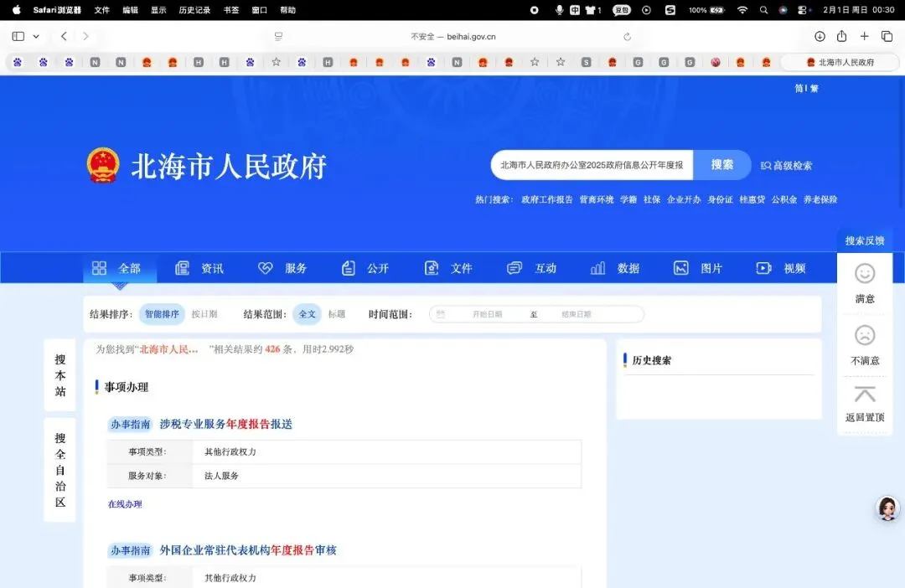Select the 公开 category tab
This screenshot has height=588, width=905.
pos(365,268)
